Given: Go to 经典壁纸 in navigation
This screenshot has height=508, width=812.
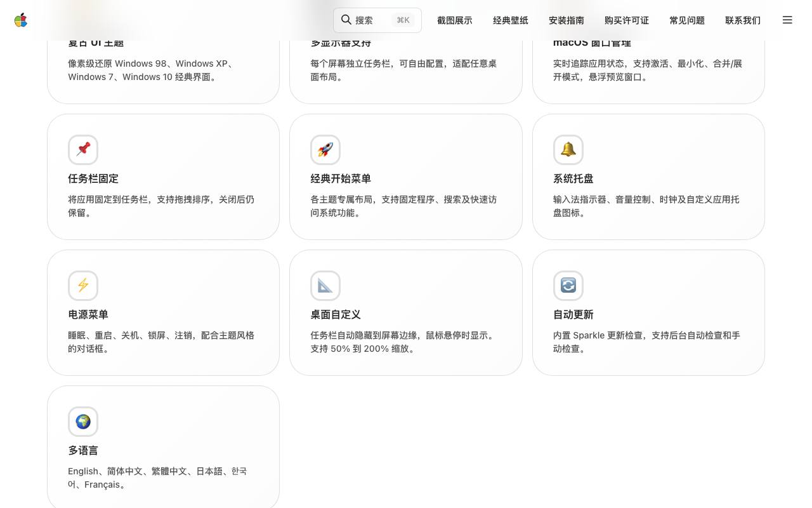Looking at the screenshot, I should pos(511,20).
